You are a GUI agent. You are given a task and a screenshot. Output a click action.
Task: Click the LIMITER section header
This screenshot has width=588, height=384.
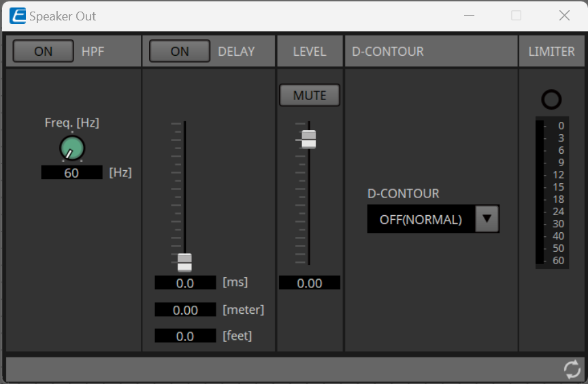[x=551, y=51]
